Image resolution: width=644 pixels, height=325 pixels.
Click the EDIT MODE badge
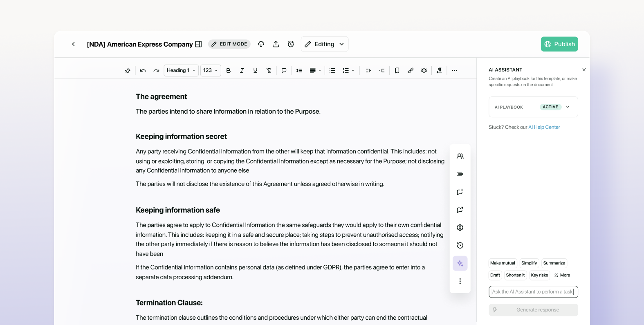229,44
